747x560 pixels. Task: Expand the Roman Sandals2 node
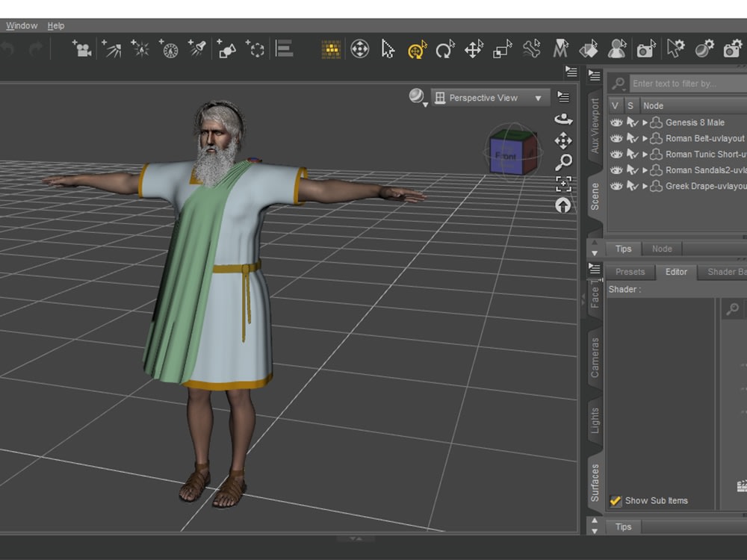[645, 170]
